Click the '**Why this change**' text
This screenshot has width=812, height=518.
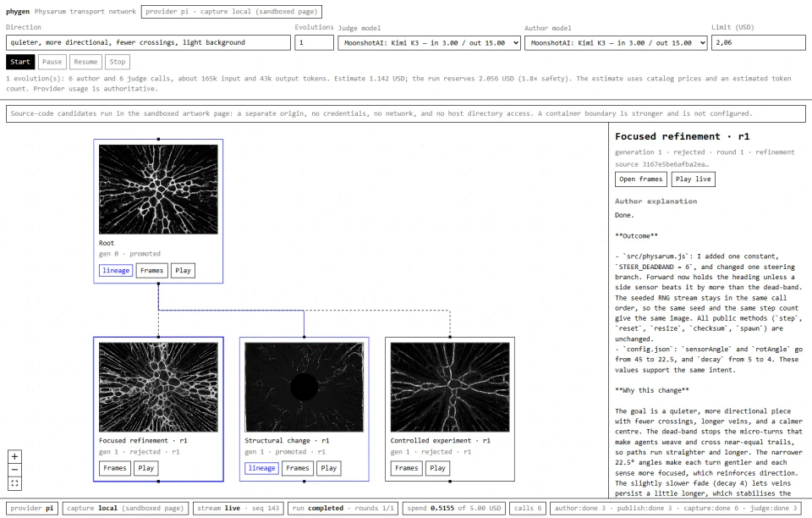click(652, 390)
